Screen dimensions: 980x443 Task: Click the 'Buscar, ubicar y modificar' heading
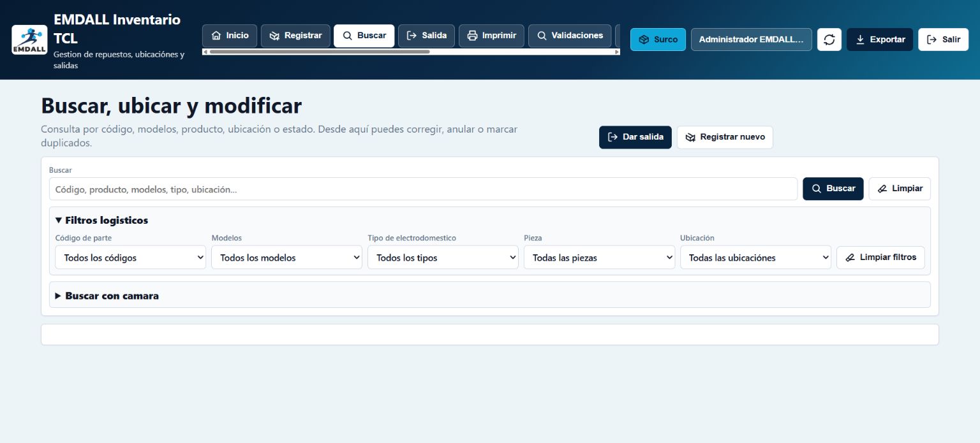[x=172, y=106]
